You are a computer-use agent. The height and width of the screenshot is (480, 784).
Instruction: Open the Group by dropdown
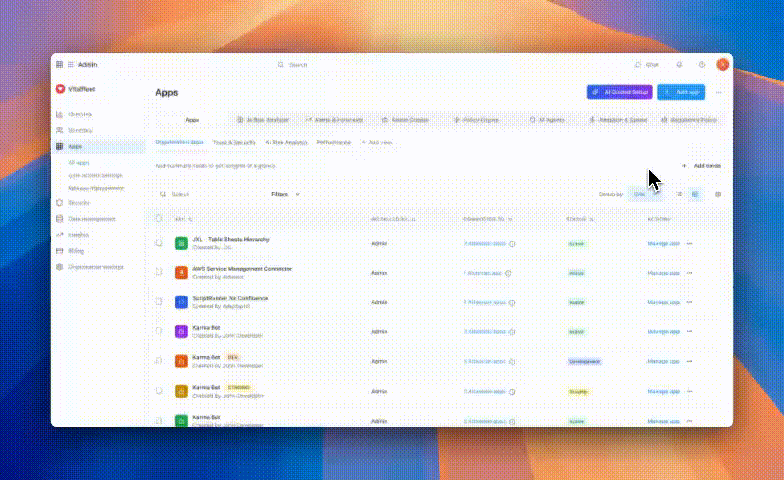coord(645,194)
